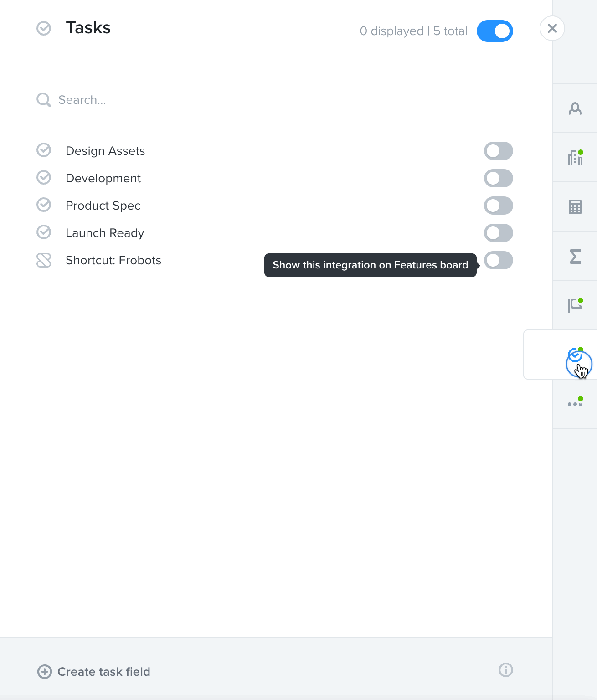Enable the Product Spec toggle

499,206
